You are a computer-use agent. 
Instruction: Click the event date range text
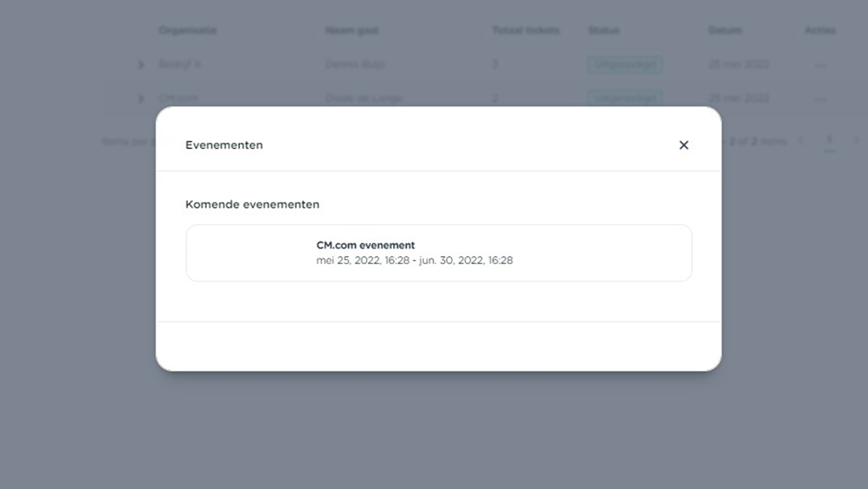coord(414,260)
